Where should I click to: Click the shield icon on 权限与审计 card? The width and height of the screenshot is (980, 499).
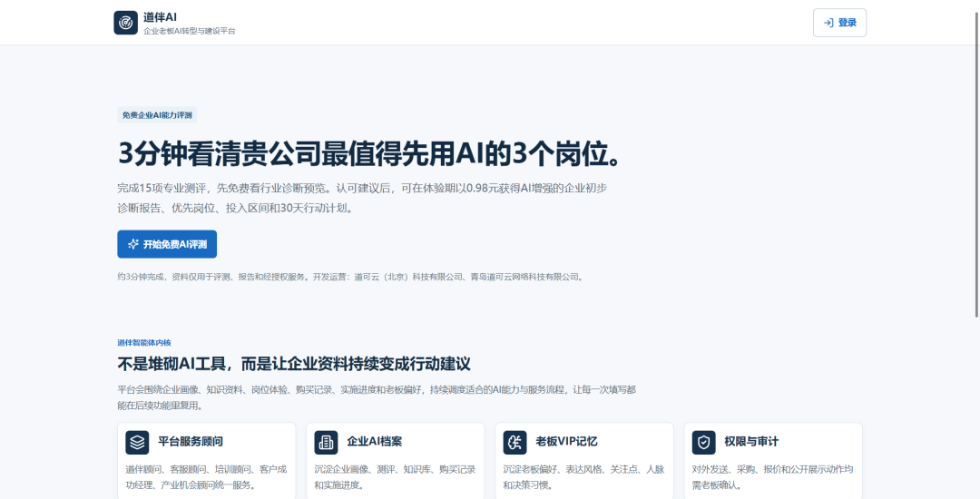(x=704, y=442)
